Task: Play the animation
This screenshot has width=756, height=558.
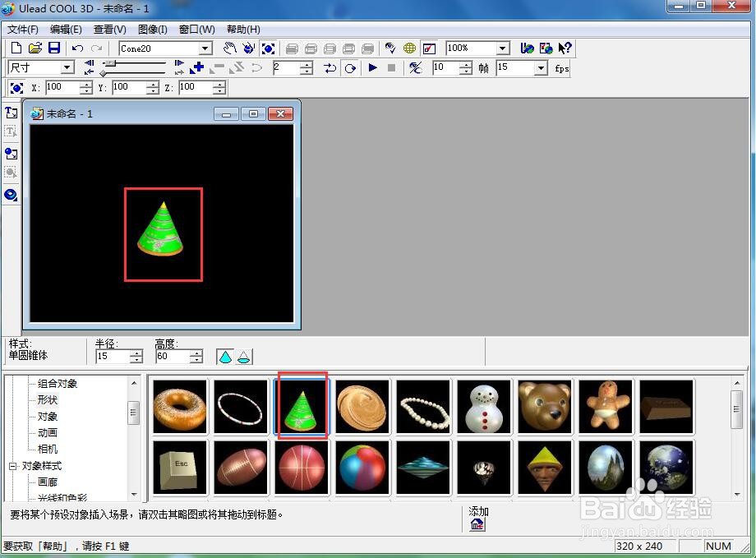Action: (x=373, y=67)
